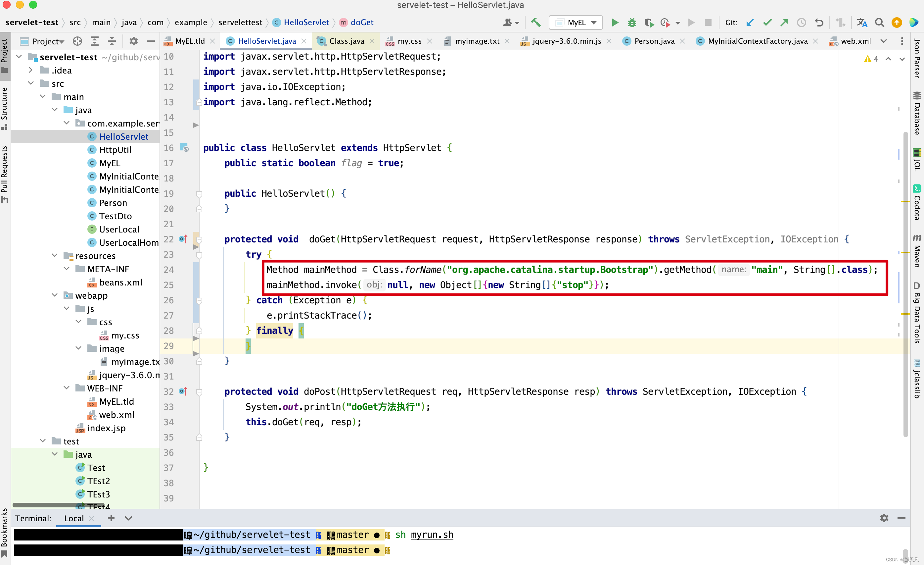Minimize the Terminal panel
Screen dimensions: 924x565
(901, 518)
